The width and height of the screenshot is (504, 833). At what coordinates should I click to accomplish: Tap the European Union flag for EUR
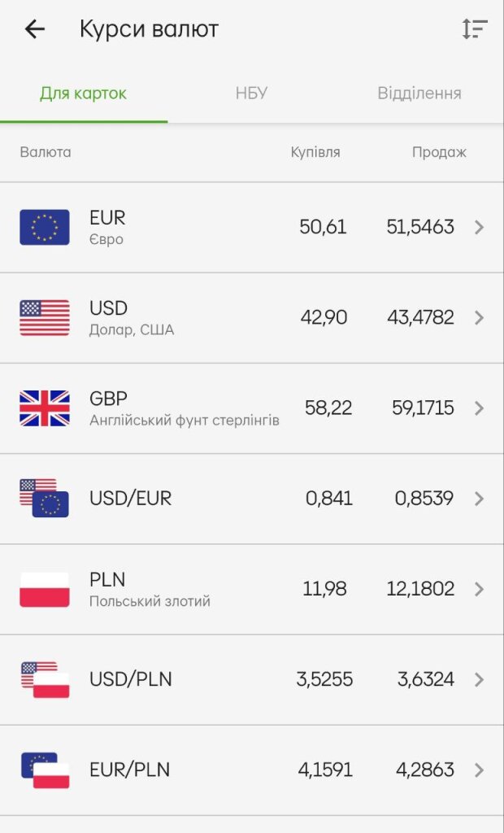click(45, 227)
